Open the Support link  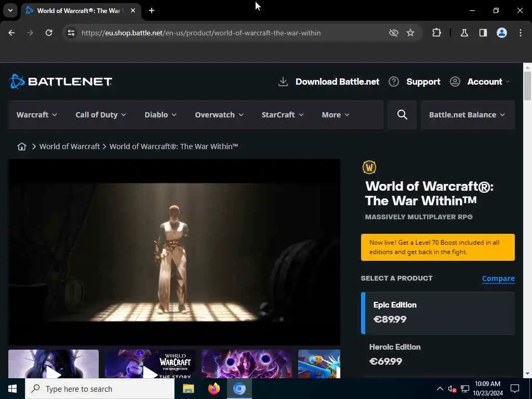pos(423,82)
